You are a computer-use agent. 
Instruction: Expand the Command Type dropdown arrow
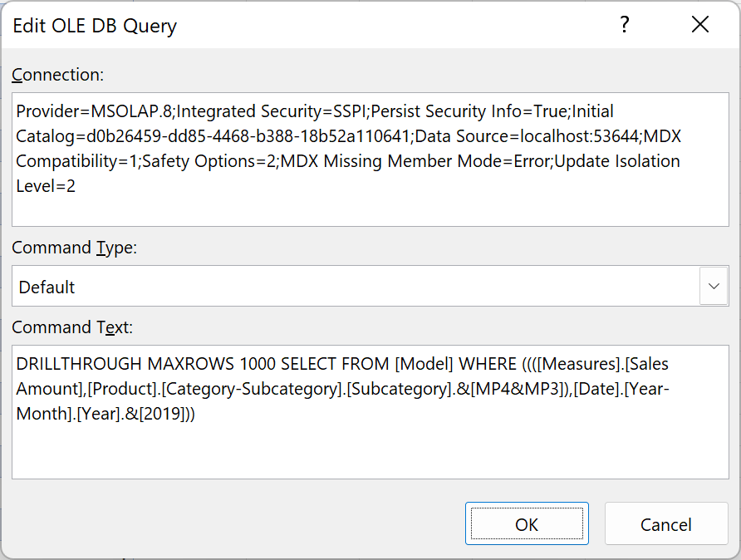point(714,286)
